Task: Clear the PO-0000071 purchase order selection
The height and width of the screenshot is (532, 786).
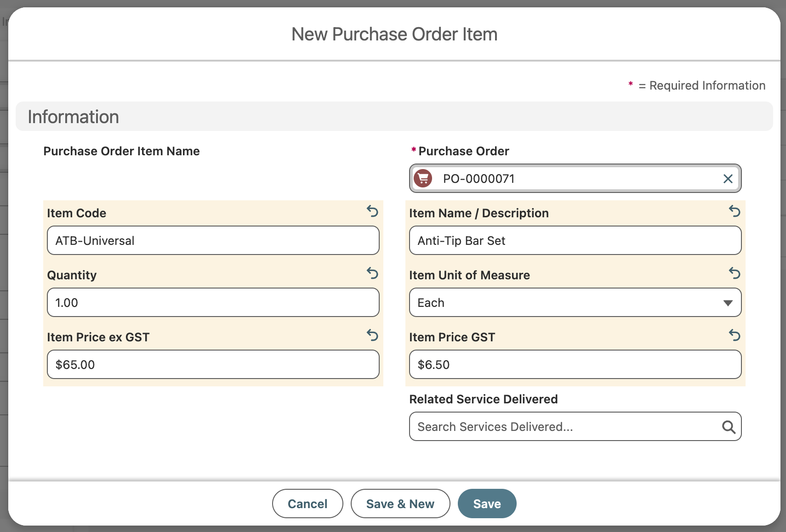Action: (x=728, y=179)
